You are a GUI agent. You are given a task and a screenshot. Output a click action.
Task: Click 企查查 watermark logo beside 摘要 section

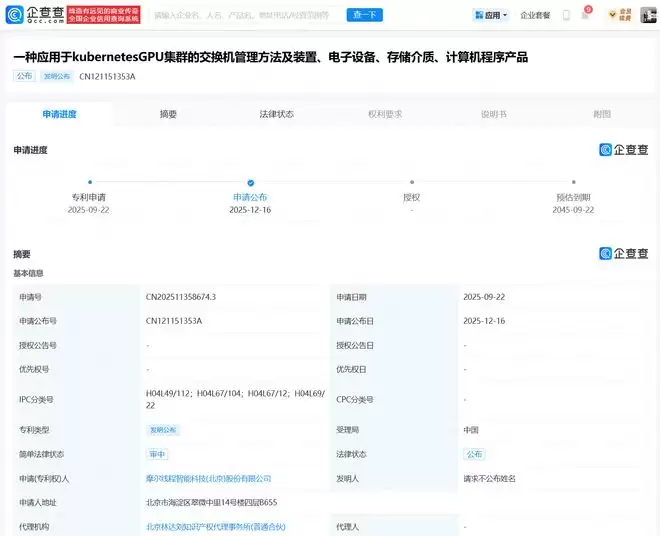623,254
